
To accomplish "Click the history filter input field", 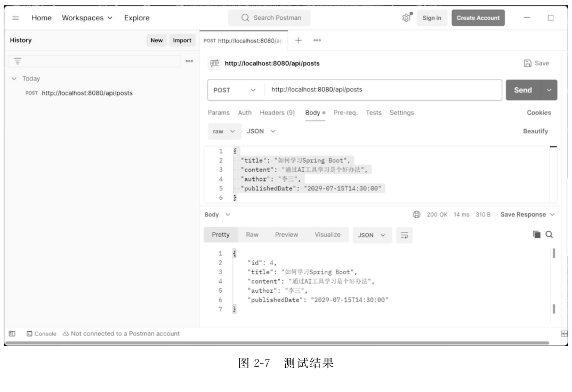I will click(x=94, y=61).
